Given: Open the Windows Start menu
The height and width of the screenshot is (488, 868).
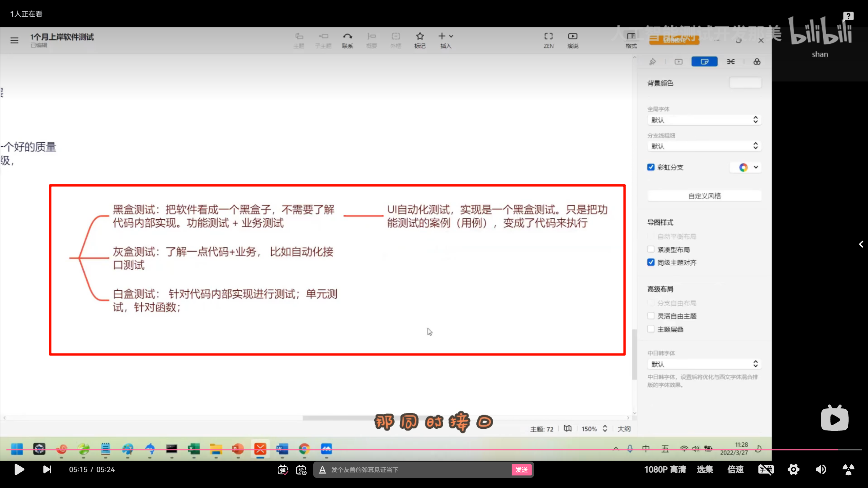Looking at the screenshot, I should coord(17,449).
